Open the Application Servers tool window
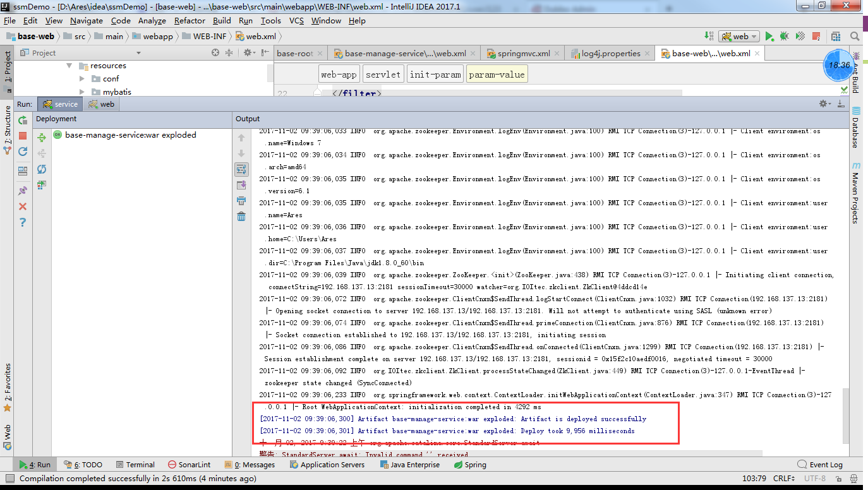Image resolution: width=868 pixels, height=490 pixels. pyautogui.click(x=327, y=465)
